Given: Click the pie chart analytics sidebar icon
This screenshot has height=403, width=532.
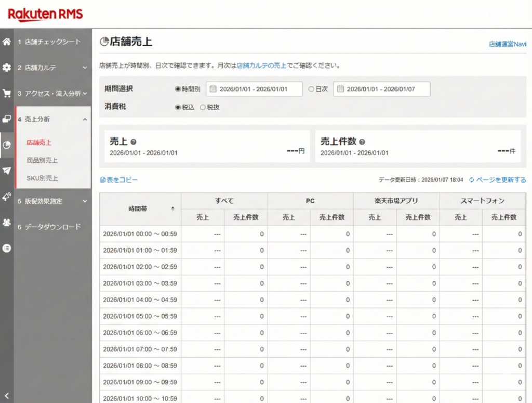Looking at the screenshot, I should (6, 145).
